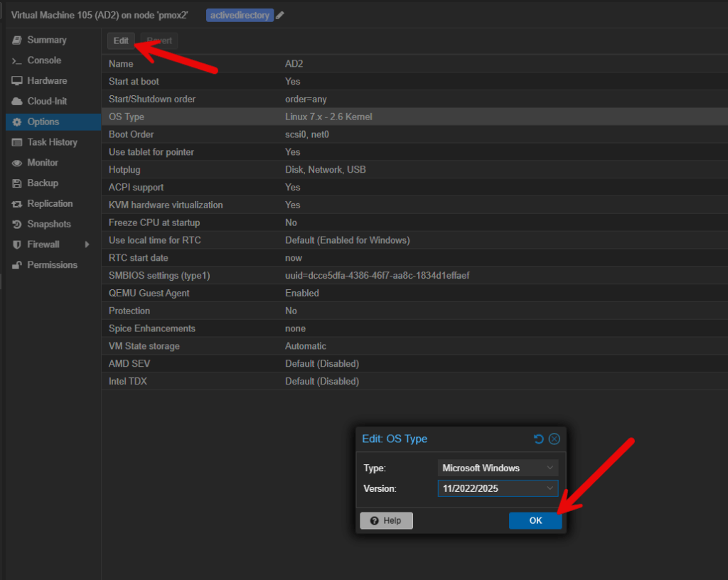This screenshot has height=580, width=728.
Task: Select the Intel TDX row
Action: (414, 381)
